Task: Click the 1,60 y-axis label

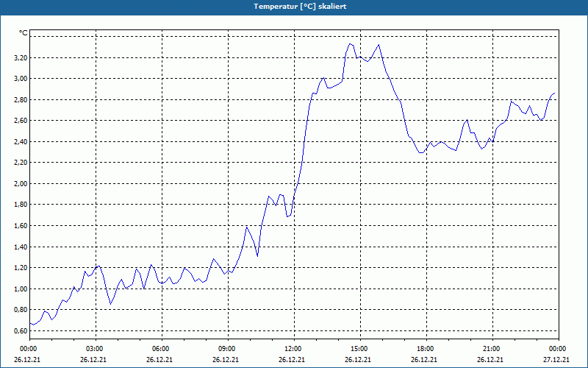Action: pos(21,226)
